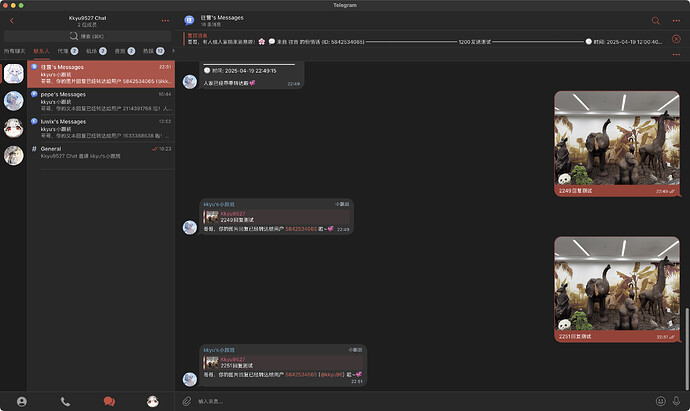
Task: Open photo captioned 2249 回复测试
Action: pyautogui.click(x=617, y=138)
